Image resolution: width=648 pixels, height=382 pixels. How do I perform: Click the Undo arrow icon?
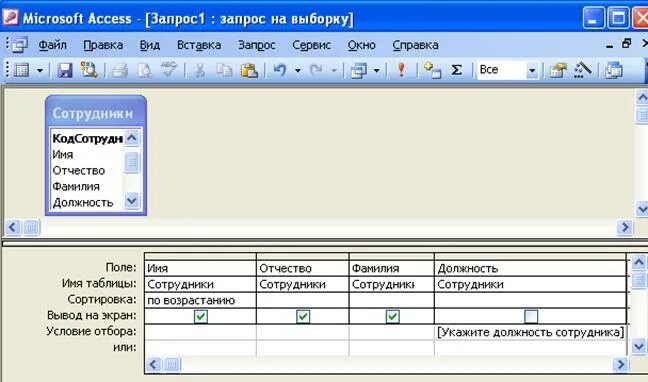point(280,70)
